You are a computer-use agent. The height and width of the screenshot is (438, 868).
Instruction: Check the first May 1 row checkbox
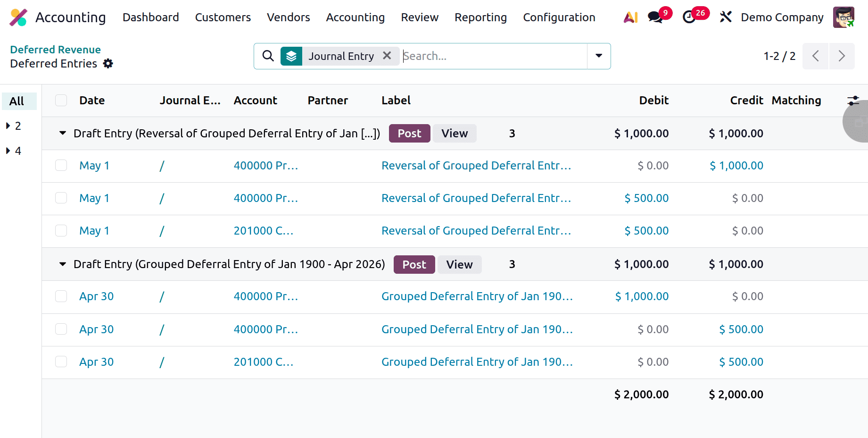click(61, 165)
